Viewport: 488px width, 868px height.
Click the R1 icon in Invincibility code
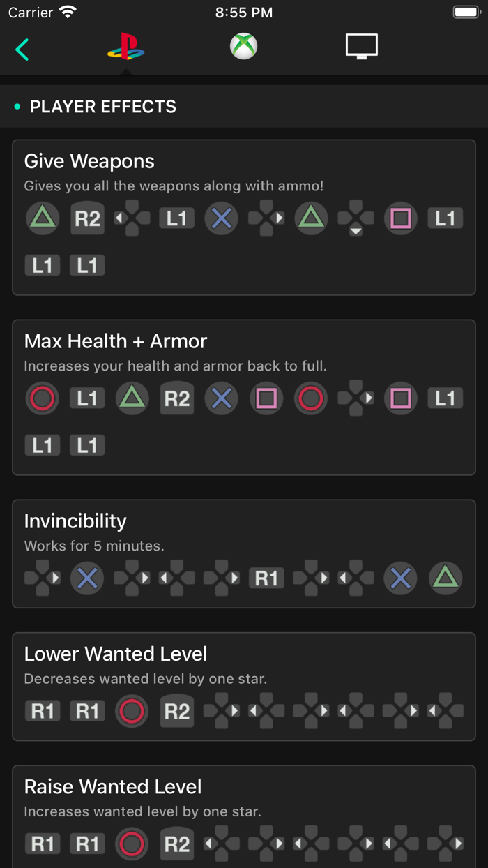[266, 578]
